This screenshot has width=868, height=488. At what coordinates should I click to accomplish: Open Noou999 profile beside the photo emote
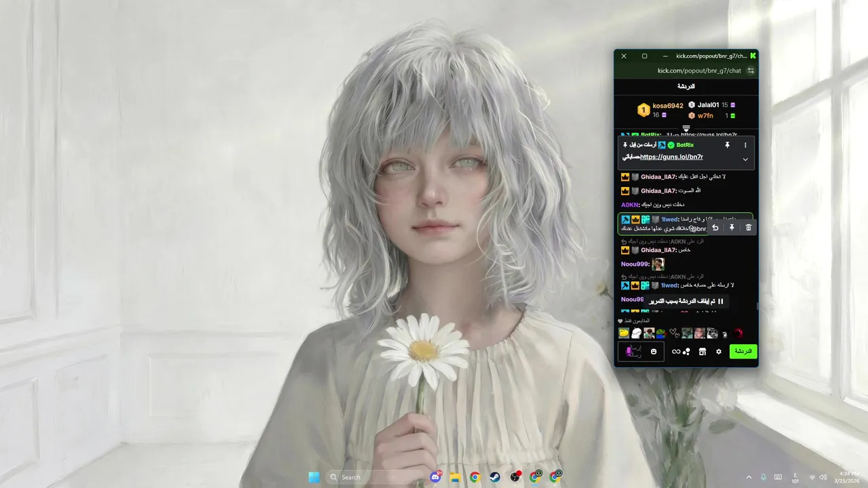(635, 264)
